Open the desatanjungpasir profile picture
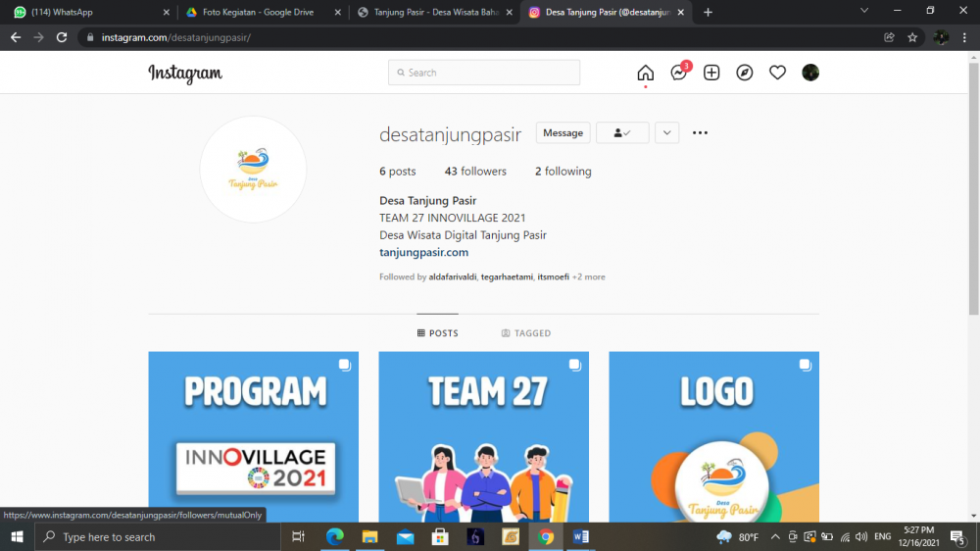The width and height of the screenshot is (980, 551). click(253, 170)
